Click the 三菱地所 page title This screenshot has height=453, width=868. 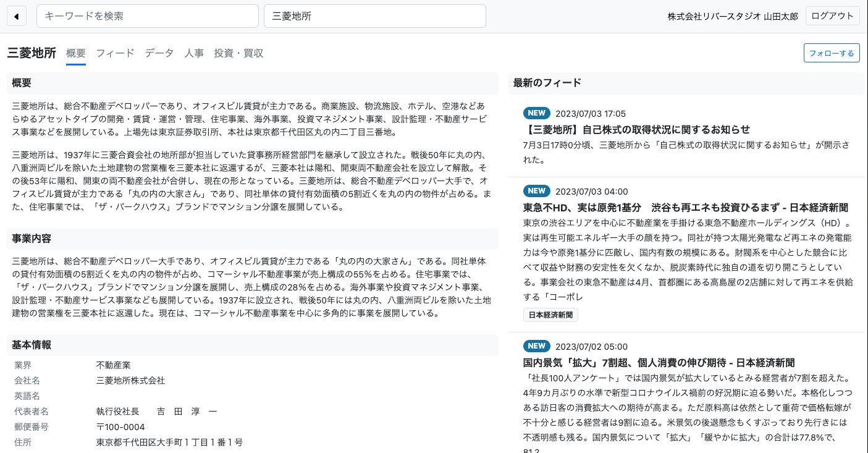tap(32, 53)
